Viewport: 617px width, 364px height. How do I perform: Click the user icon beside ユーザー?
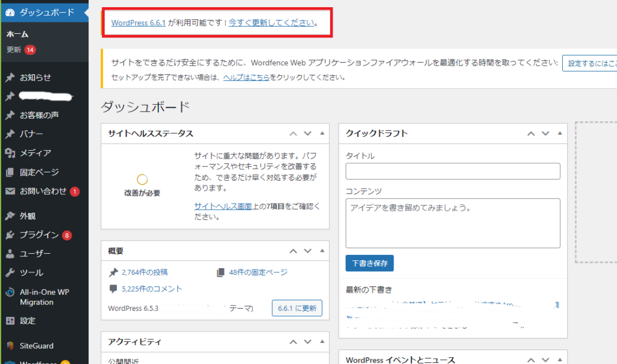click(x=10, y=254)
